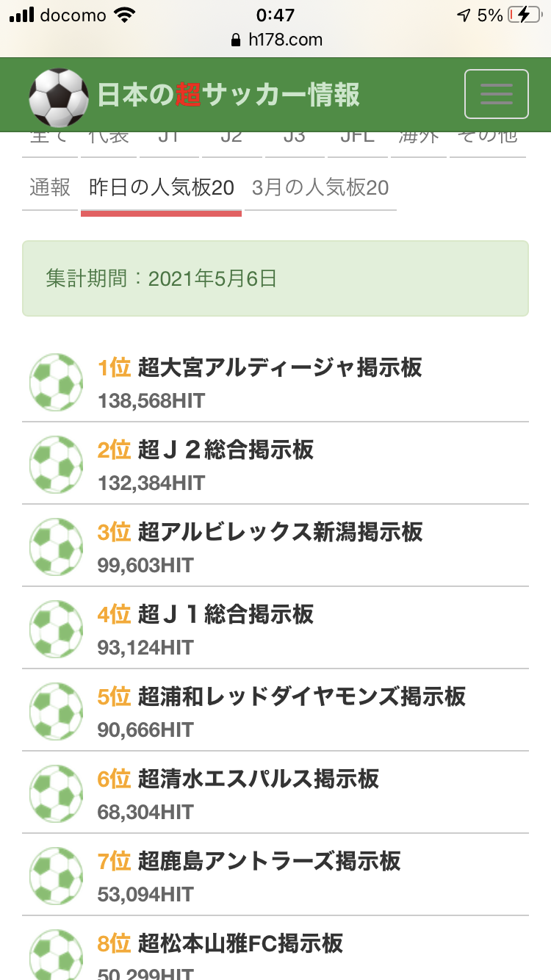Switch to 3月の人気板20 tab
The width and height of the screenshot is (551, 980).
320,188
